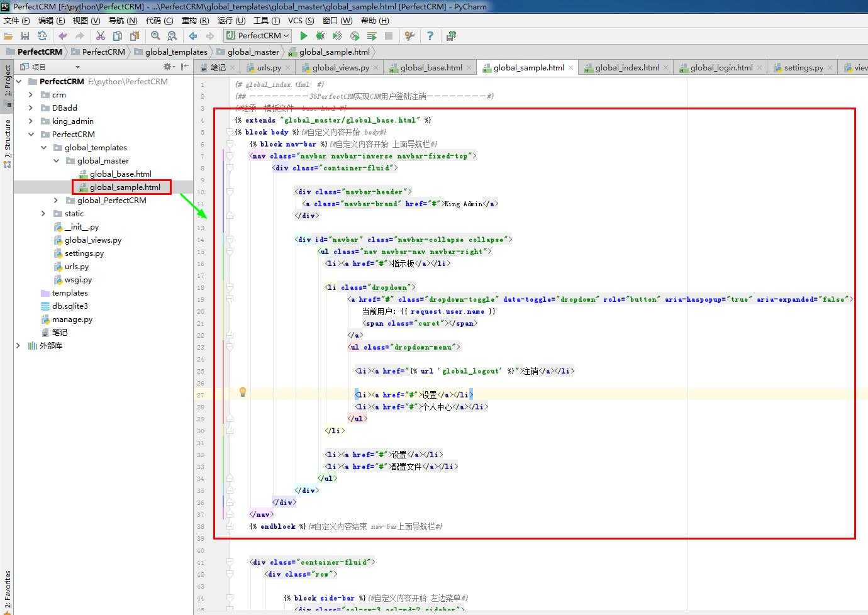
Task: Click global_templates in the breadcrumb bar
Action: [176, 52]
